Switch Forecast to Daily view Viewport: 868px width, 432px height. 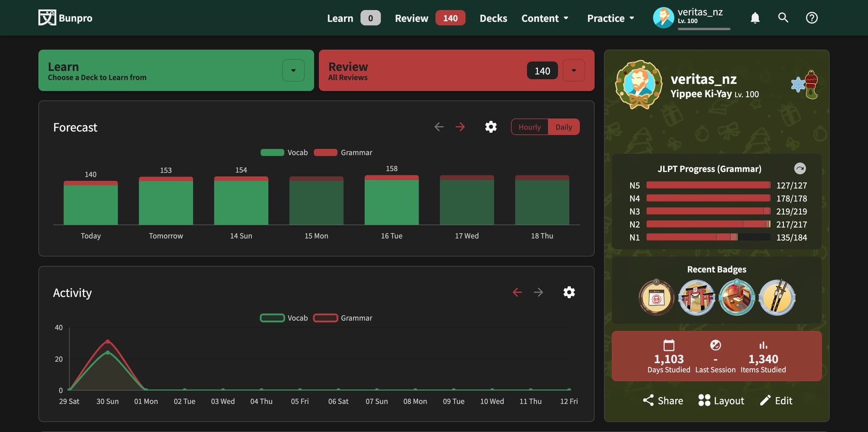click(563, 127)
